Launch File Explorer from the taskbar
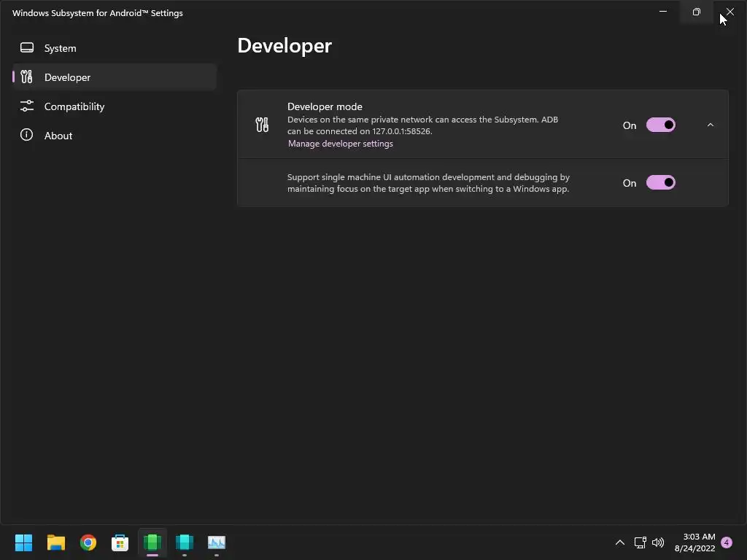This screenshot has height=560, width=747. click(55, 542)
